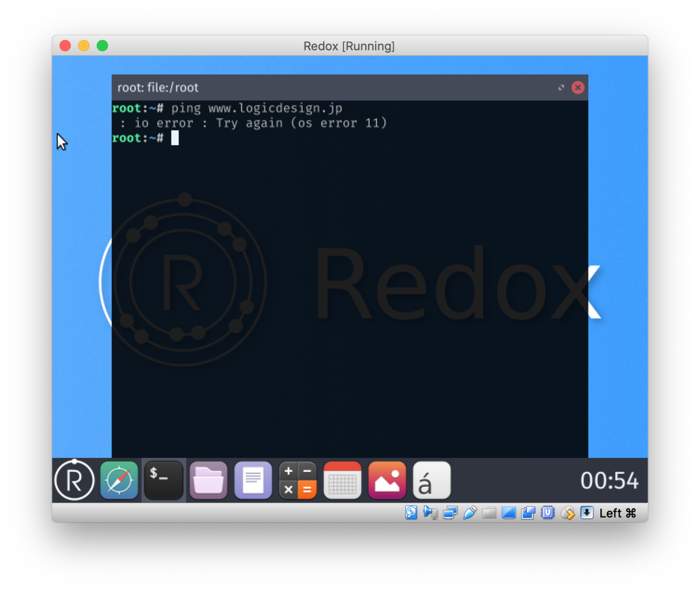This screenshot has width=700, height=591.
Task: Click the VirtualBox audio status icon
Action: [x=430, y=513]
